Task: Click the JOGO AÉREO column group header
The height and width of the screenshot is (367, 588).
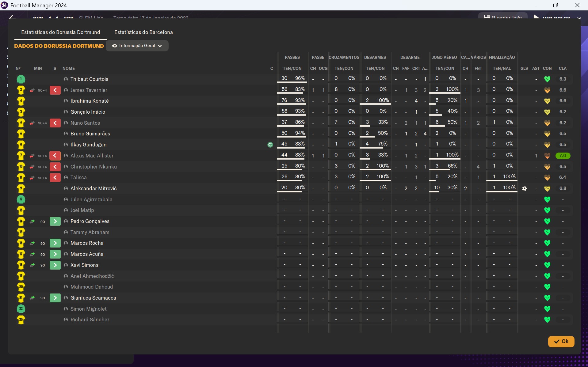Action: 445,57
